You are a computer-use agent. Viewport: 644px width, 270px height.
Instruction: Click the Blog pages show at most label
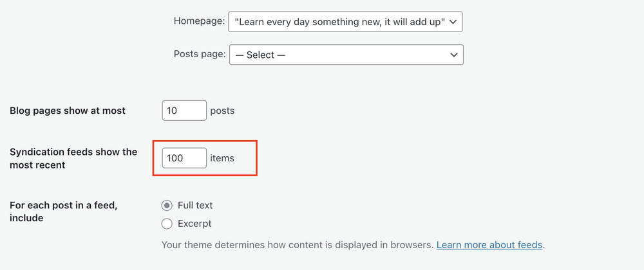(68, 111)
